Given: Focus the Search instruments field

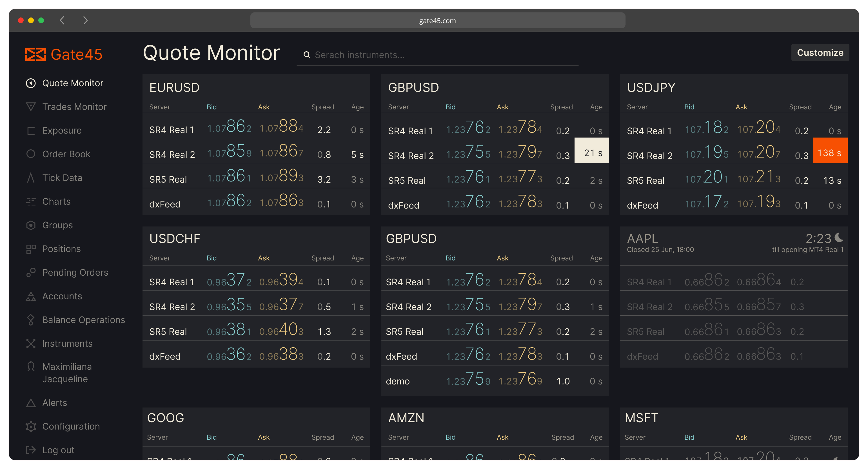Looking at the screenshot, I should point(437,55).
